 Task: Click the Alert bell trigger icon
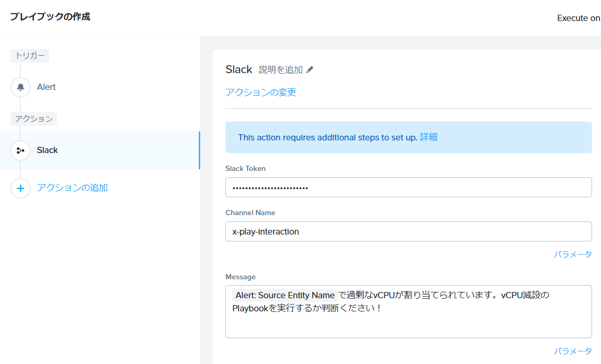tap(21, 87)
